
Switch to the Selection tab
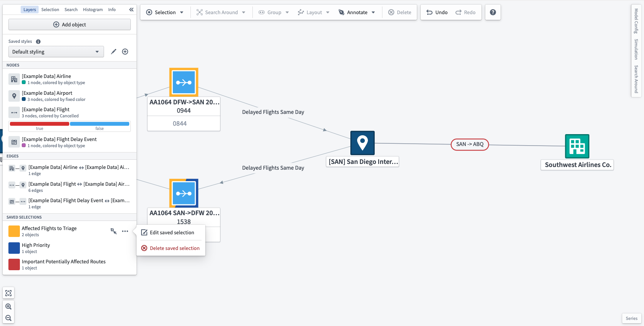click(x=50, y=10)
